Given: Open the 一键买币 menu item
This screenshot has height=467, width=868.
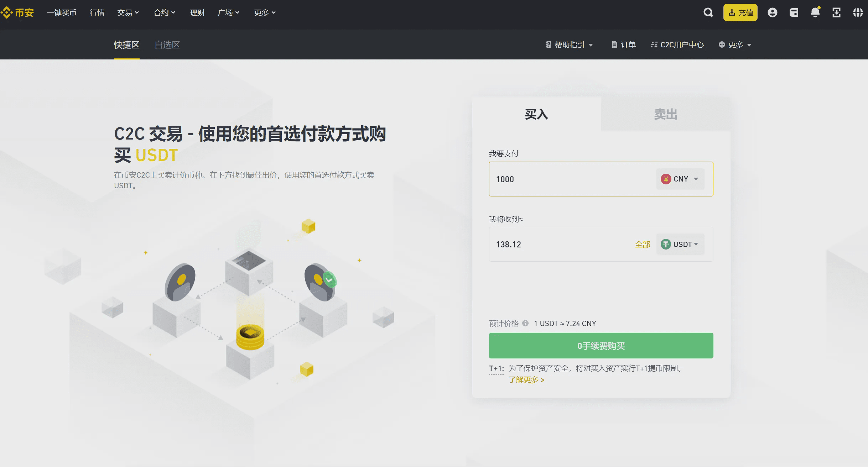Looking at the screenshot, I should click(x=62, y=12).
